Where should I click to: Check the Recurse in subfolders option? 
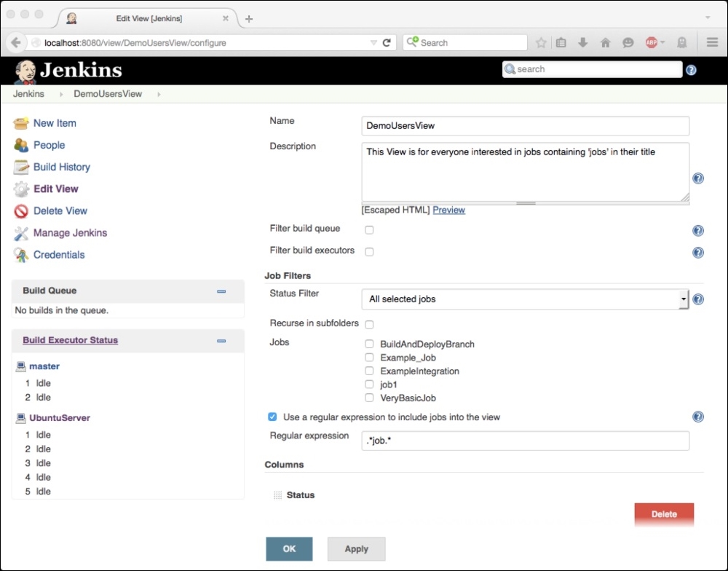coord(369,324)
